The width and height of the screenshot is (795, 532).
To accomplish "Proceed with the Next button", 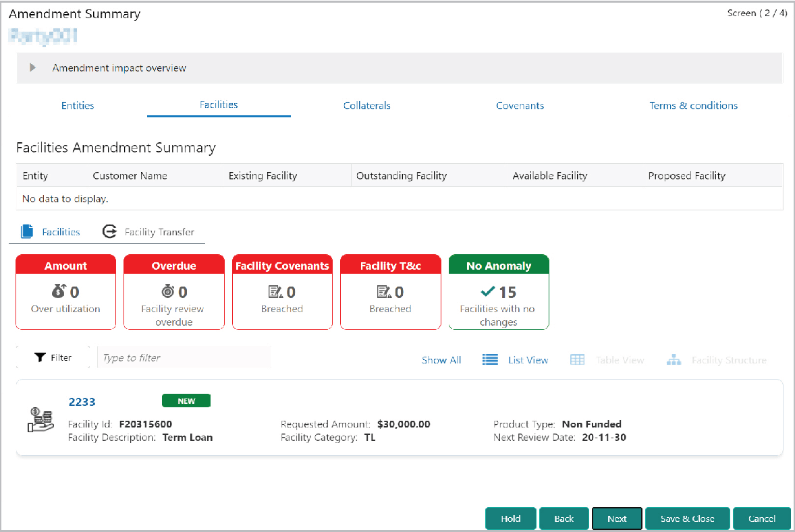I will point(617,519).
